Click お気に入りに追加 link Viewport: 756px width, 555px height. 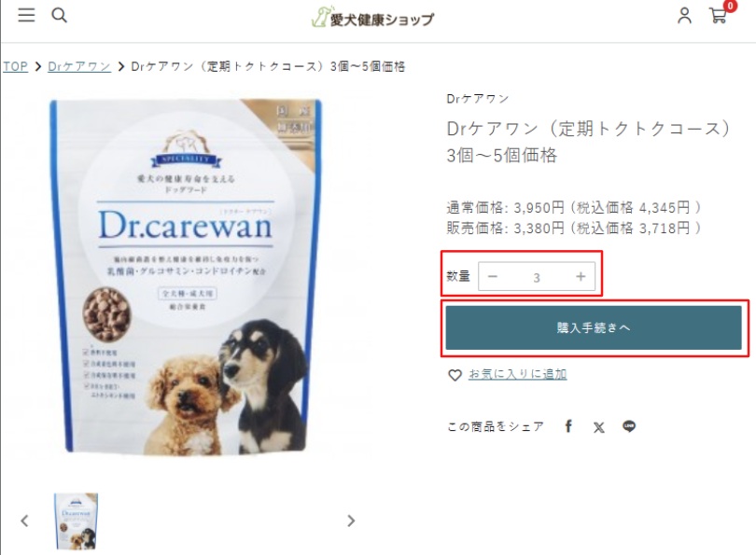517,374
